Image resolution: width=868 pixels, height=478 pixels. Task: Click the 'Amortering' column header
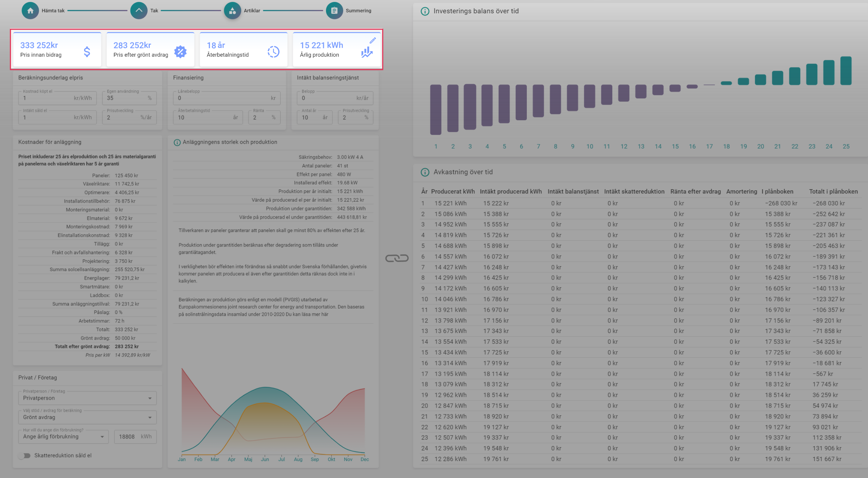[x=741, y=191]
